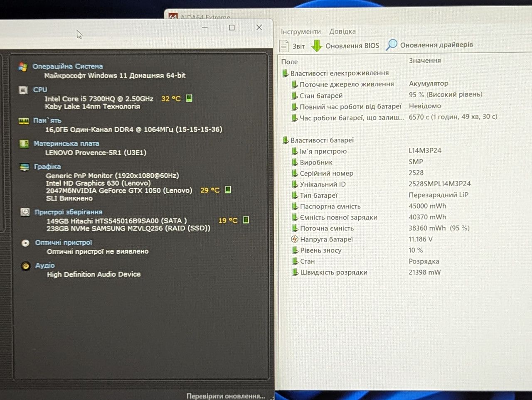
Task: Open the Довідка menu in AIDA64
Action: click(x=342, y=32)
